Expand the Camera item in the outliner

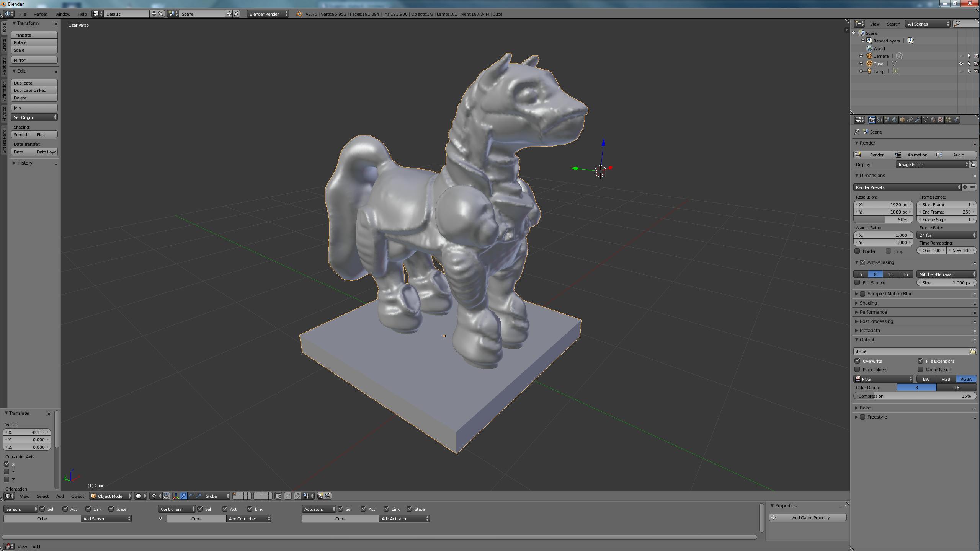(x=861, y=56)
